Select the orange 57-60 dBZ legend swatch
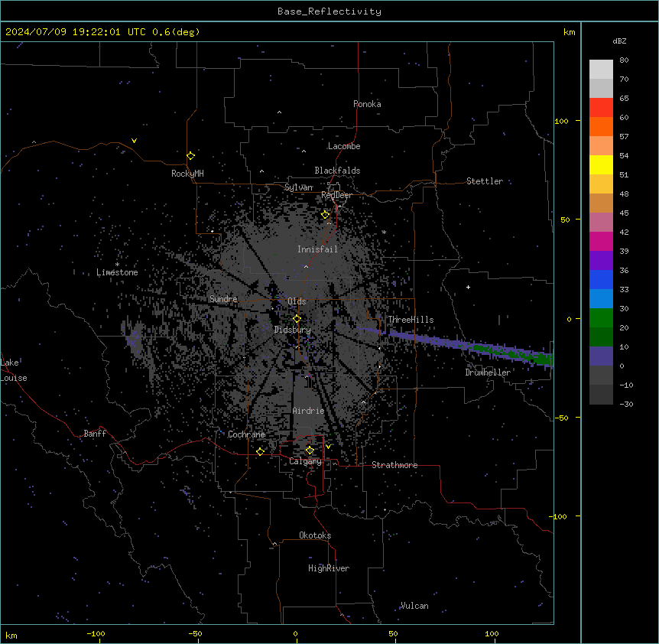The height and width of the screenshot is (644, 659). tap(601, 126)
